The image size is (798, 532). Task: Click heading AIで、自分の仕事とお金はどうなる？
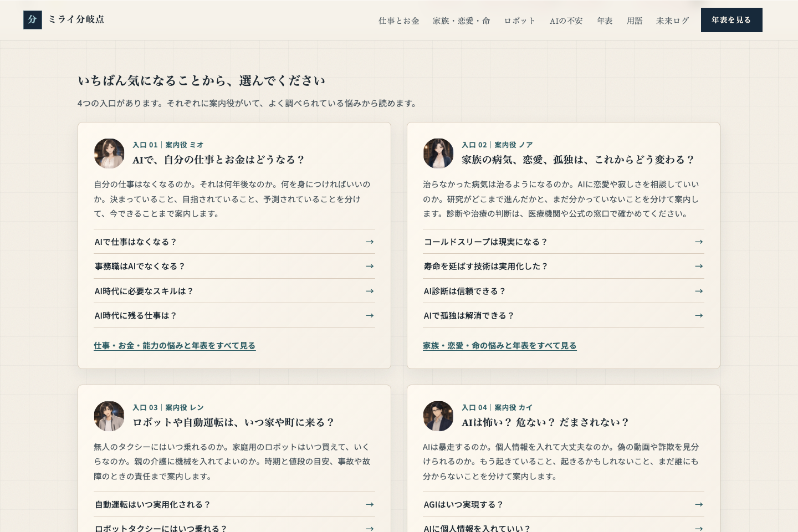(x=219, y=160)
